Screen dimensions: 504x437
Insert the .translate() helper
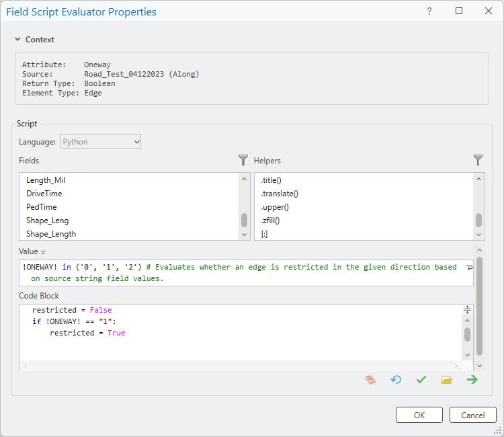coord(280,194)
